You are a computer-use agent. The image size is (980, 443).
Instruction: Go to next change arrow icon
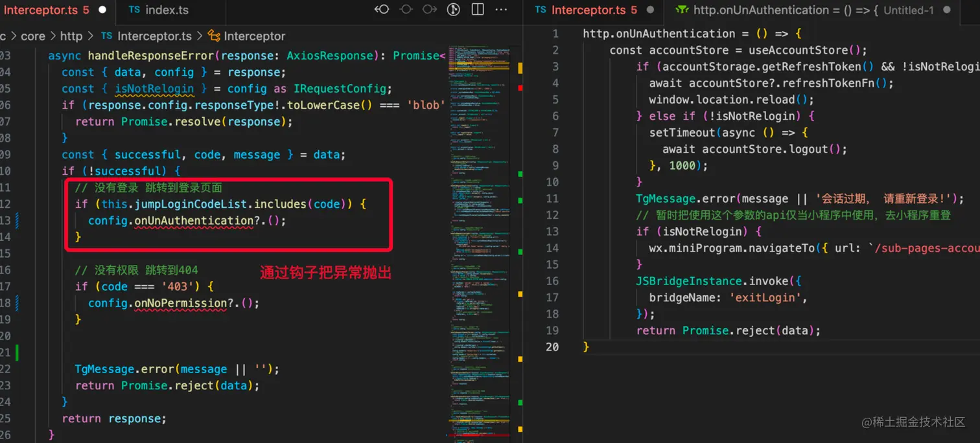point(429,10)
